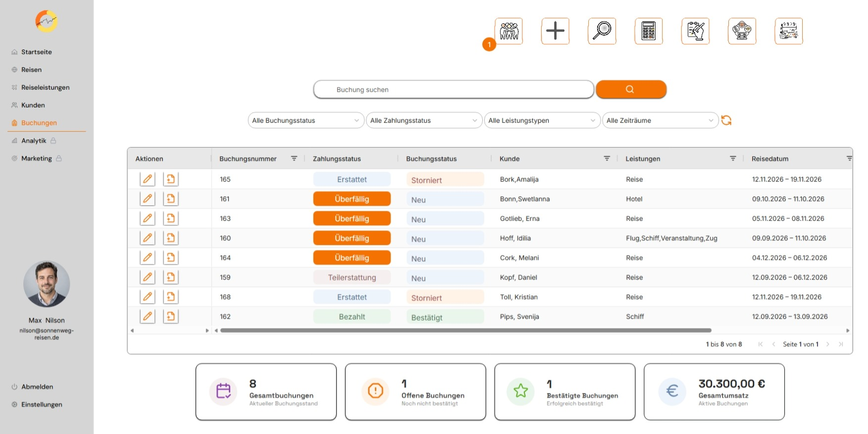Click into the Buchung suchen field
The image size is (868, 434).
(x=454, y=90)
